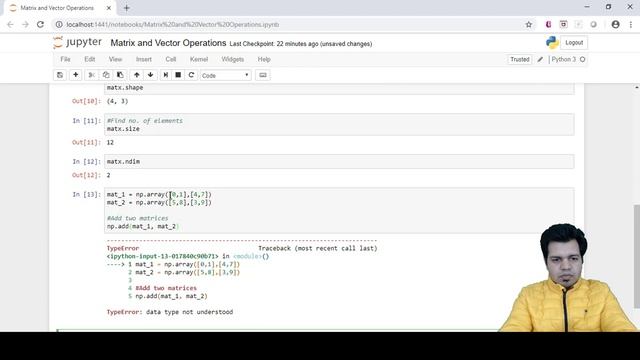
Task: Click the Out[11] result 12
Action: point(110,142)
